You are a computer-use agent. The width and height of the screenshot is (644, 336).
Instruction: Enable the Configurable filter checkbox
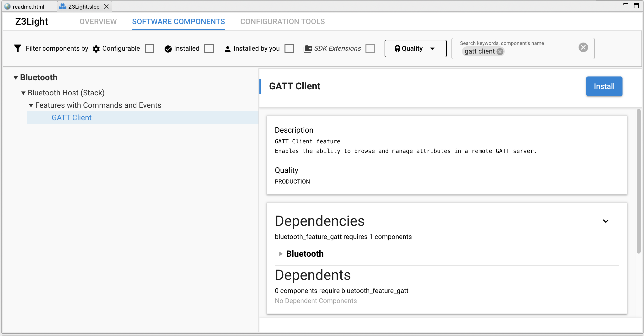149,49
